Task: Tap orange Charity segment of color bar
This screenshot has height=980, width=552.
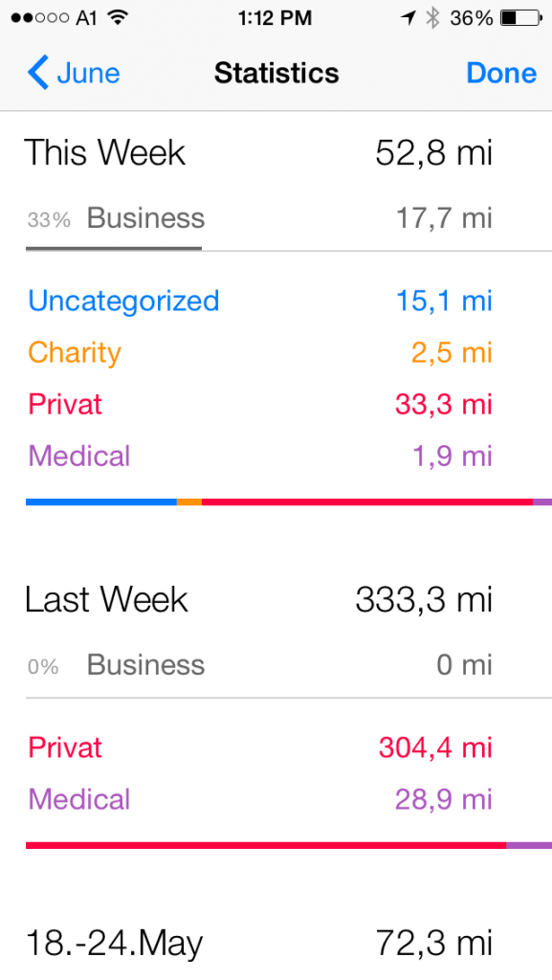Action: coord(189,501)
